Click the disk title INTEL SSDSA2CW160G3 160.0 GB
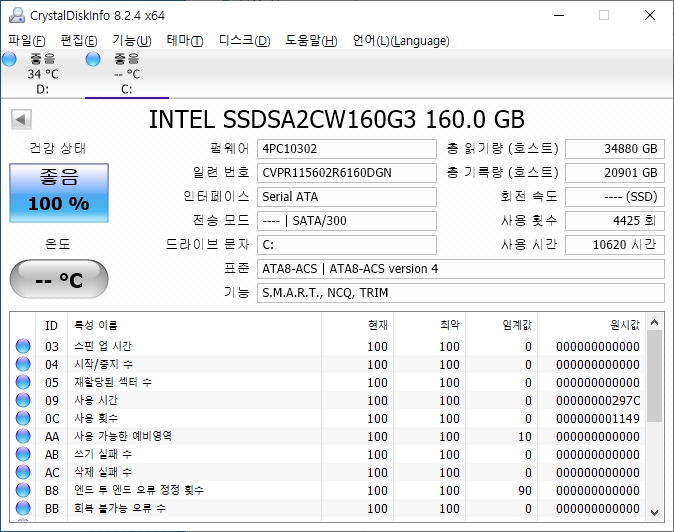This screenshot has width=674, height=532. click(x=337, y=119)
